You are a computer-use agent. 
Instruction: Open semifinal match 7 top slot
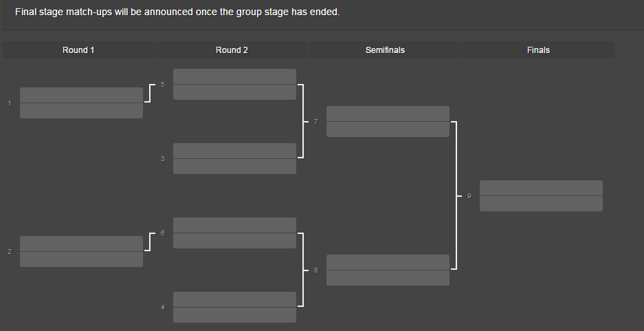[388, 114]
